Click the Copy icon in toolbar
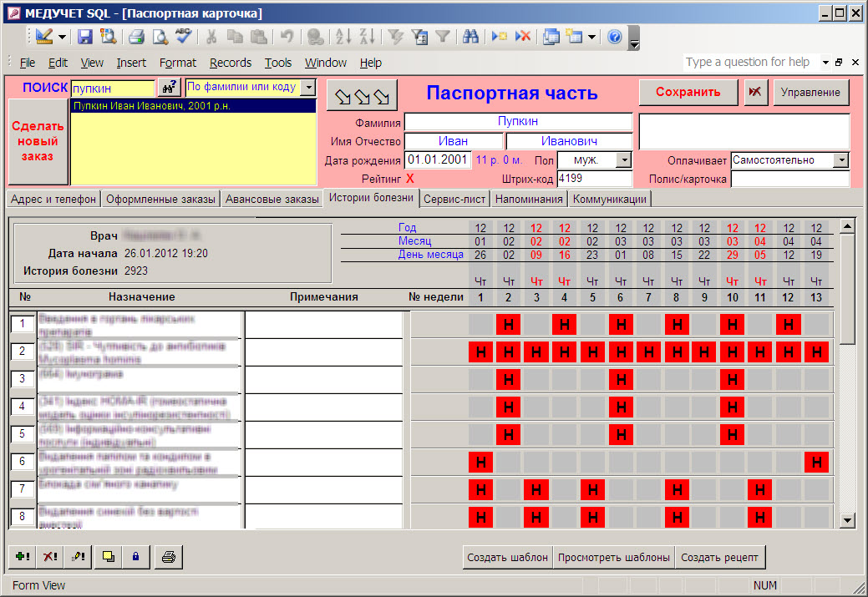 coord(235,37)
